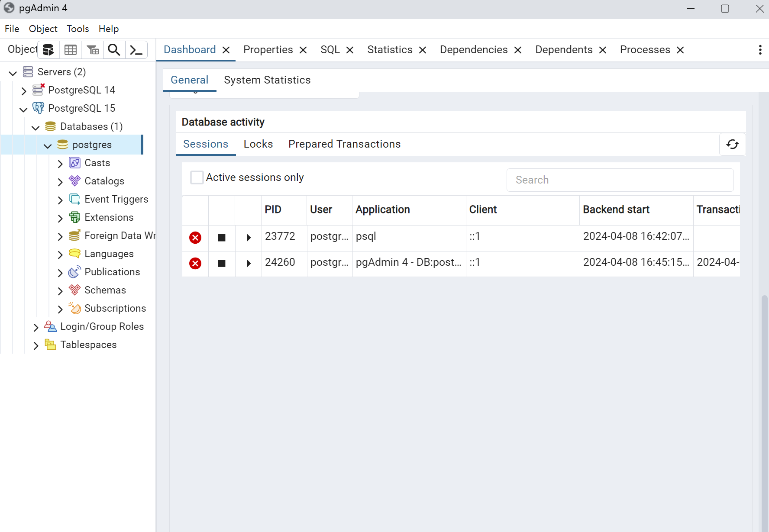Terminate session with PID 24260
The image size is (769, 532).
tap(195, 263)
